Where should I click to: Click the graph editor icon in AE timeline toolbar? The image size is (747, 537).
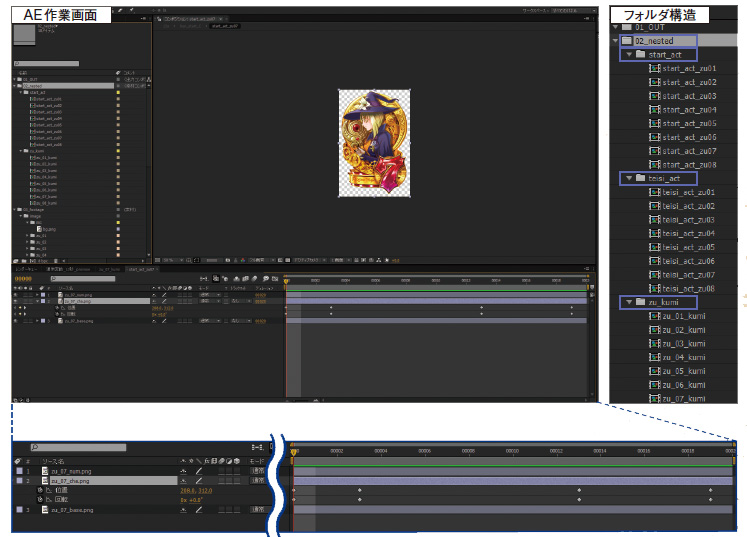pyautogui.click(x=275, y=279)
